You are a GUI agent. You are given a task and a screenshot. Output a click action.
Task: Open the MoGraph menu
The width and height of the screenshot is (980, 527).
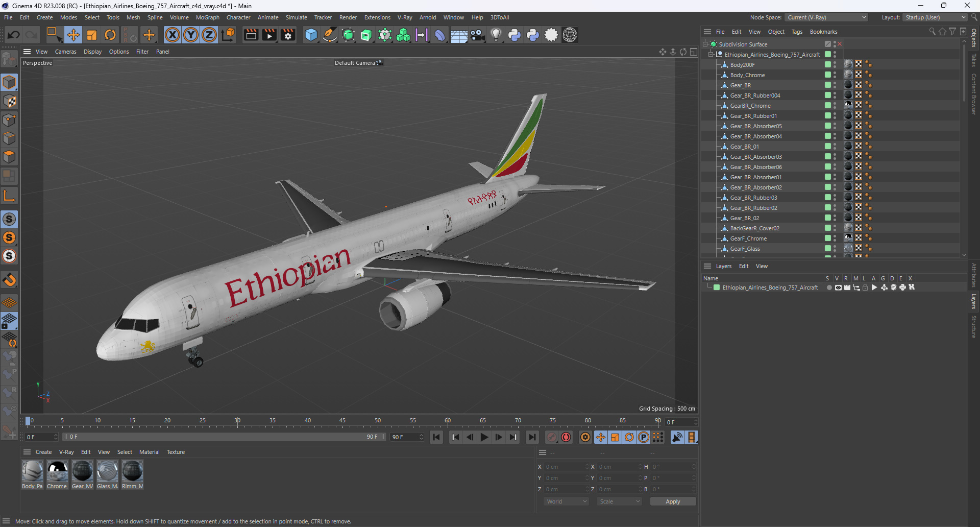[x=207, y=17]
